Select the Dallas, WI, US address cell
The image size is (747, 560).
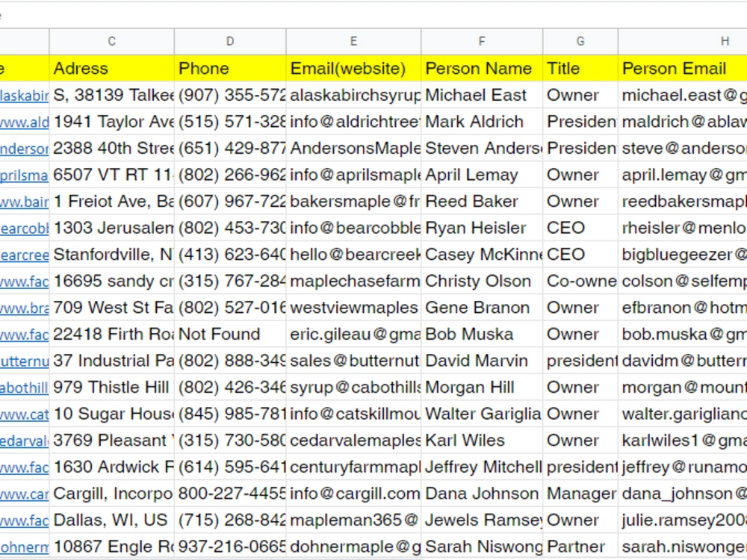111,520
